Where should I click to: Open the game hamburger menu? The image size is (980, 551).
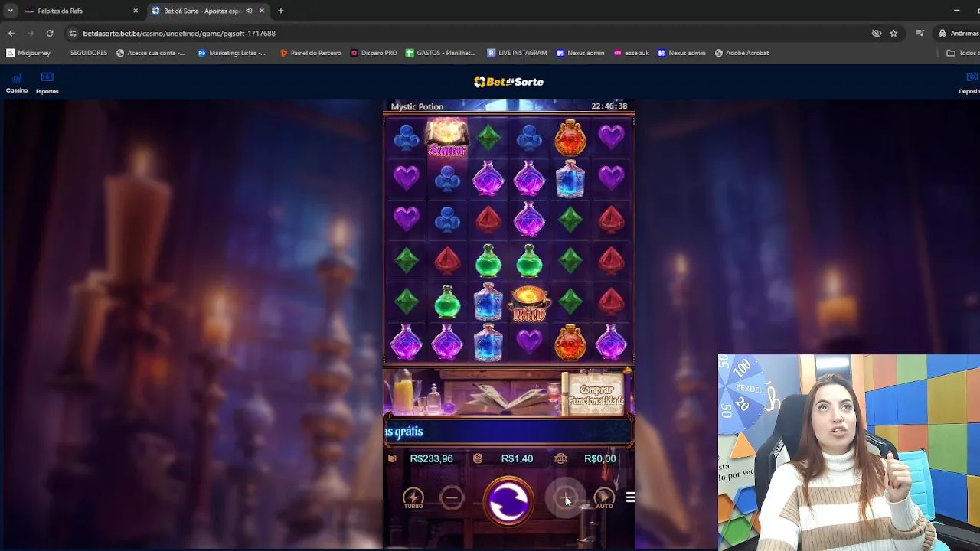pos(630,497)
